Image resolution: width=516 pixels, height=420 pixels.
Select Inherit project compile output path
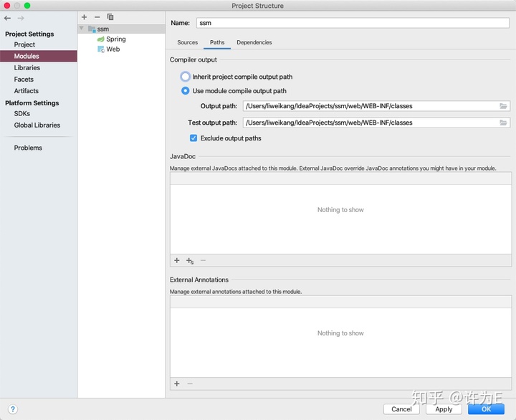coord(186,77)
